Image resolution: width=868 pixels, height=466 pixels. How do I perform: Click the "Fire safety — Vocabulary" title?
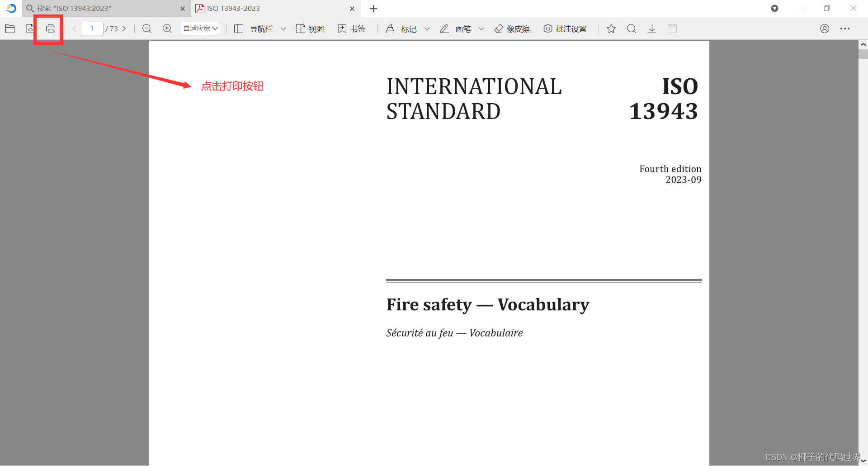(488, 305)
